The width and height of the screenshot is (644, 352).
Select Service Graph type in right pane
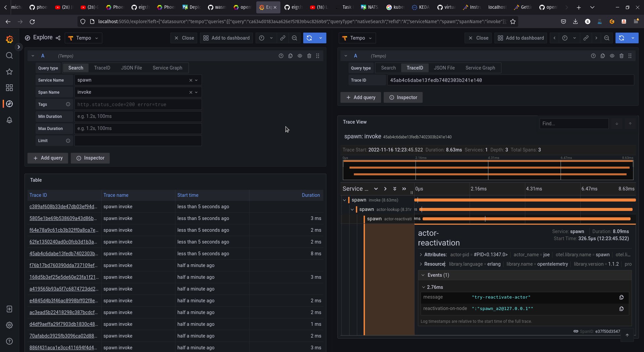[480, 68]
